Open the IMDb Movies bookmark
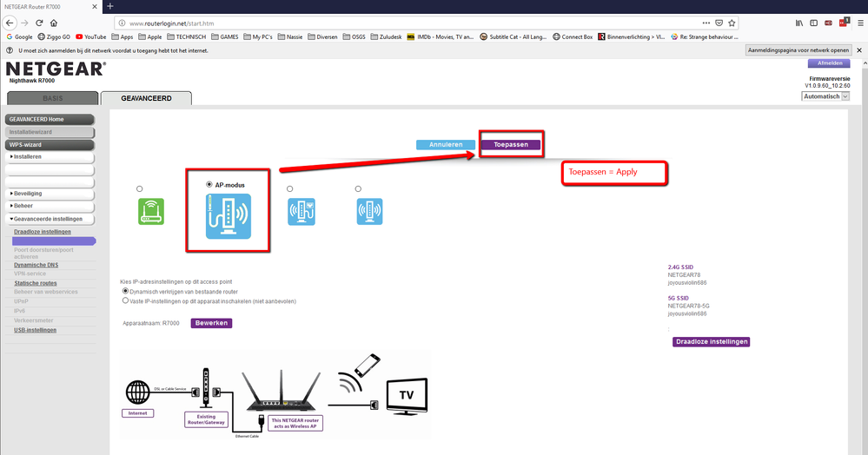The image size is (868, 455). pyautogui.click(x=441, y=37)
